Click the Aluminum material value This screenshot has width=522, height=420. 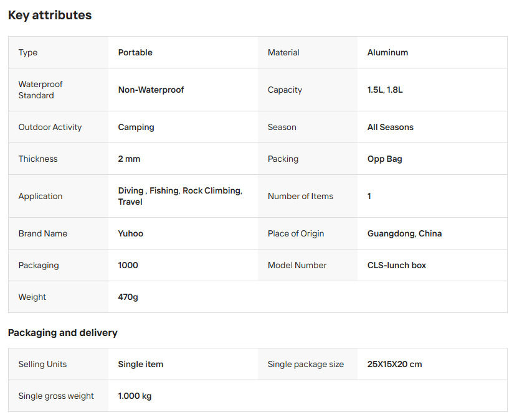[x=387, y=53]
